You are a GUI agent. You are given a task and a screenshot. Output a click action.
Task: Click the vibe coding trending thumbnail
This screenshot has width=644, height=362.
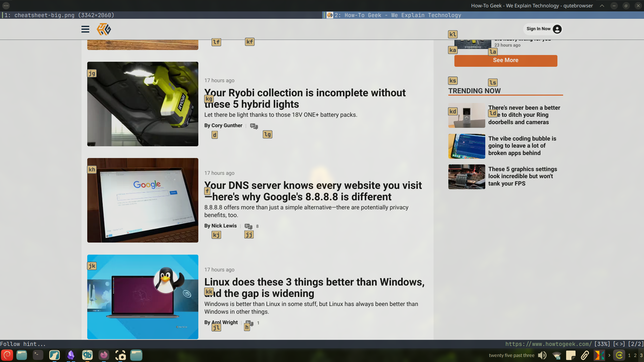[x=466, y=146]
